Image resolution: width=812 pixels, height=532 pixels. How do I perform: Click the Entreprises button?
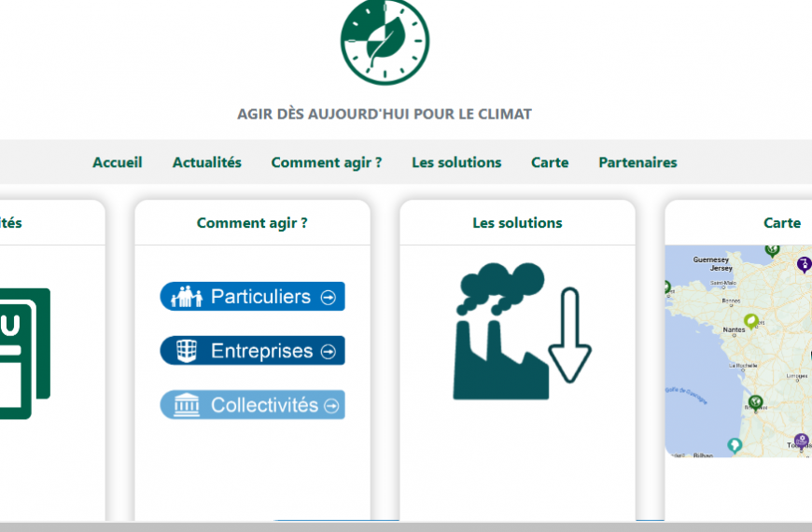(x=252, y=351)
